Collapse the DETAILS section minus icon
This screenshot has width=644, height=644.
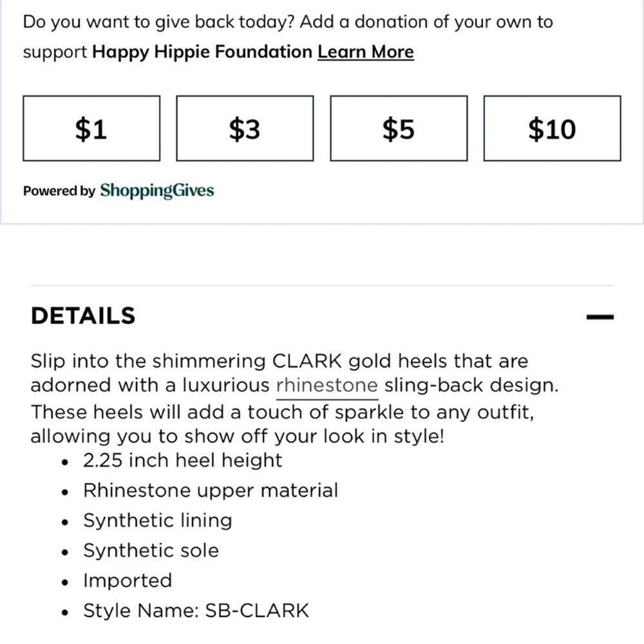click(x=600, y=316)
